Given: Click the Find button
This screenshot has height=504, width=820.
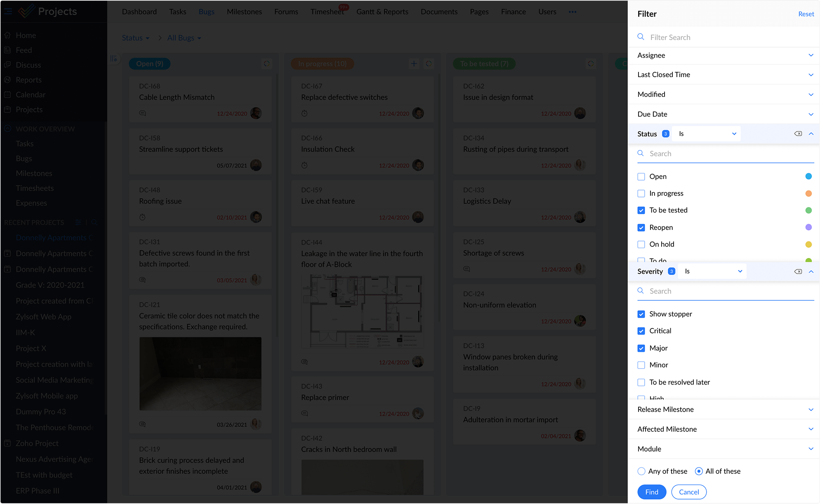Looking at the screenshot, I should coord(651,492).
